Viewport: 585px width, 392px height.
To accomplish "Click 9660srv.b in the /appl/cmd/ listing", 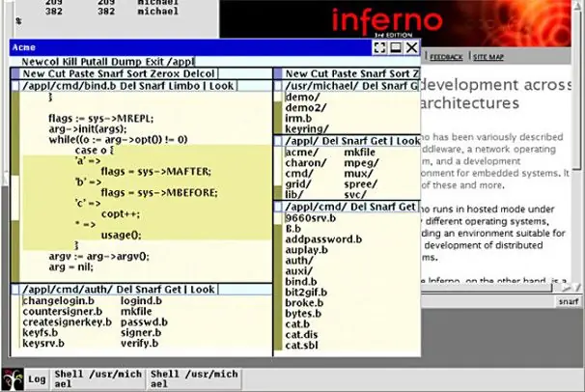I will (x=311, y=218).
